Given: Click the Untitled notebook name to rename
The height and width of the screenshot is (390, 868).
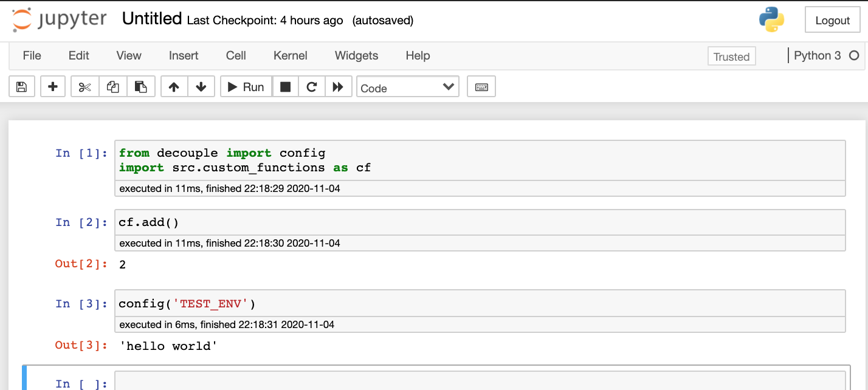Looking at the screenshot, I should pos(152,19).
